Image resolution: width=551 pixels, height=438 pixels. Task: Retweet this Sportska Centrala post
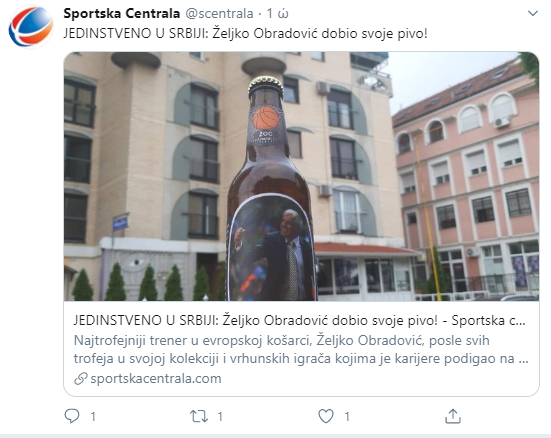[199, 417]
